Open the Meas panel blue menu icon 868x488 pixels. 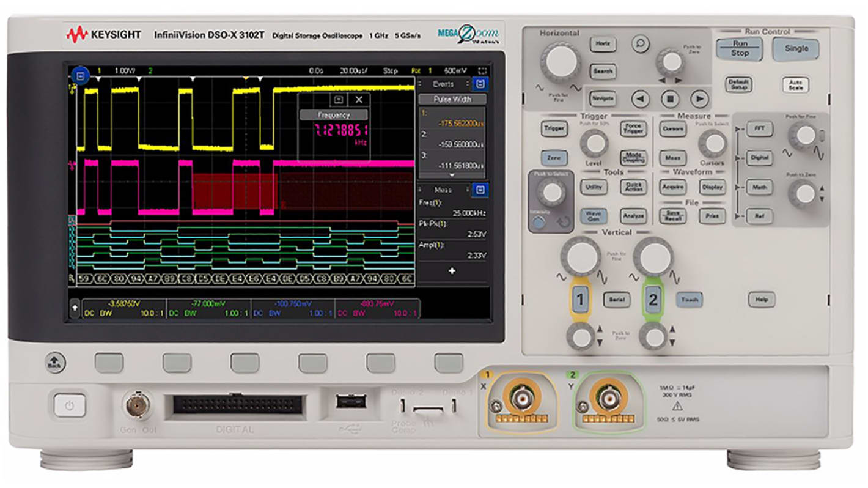click(x=480, y=190)
